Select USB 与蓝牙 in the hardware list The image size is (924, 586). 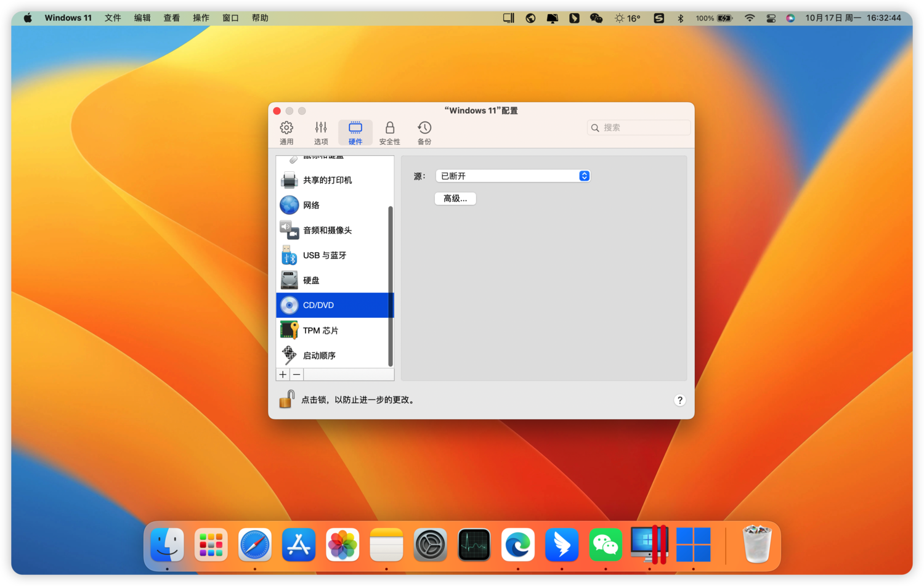(x=334, y=255)
